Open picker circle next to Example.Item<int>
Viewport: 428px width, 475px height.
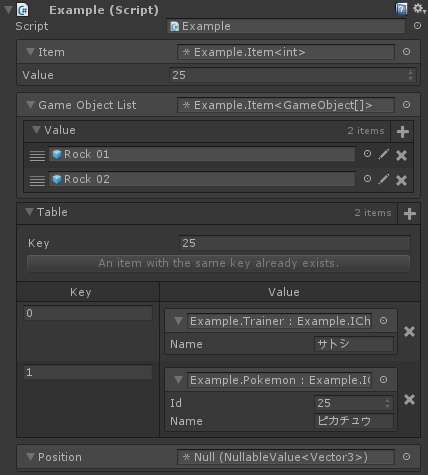click(x=406, y=52)
